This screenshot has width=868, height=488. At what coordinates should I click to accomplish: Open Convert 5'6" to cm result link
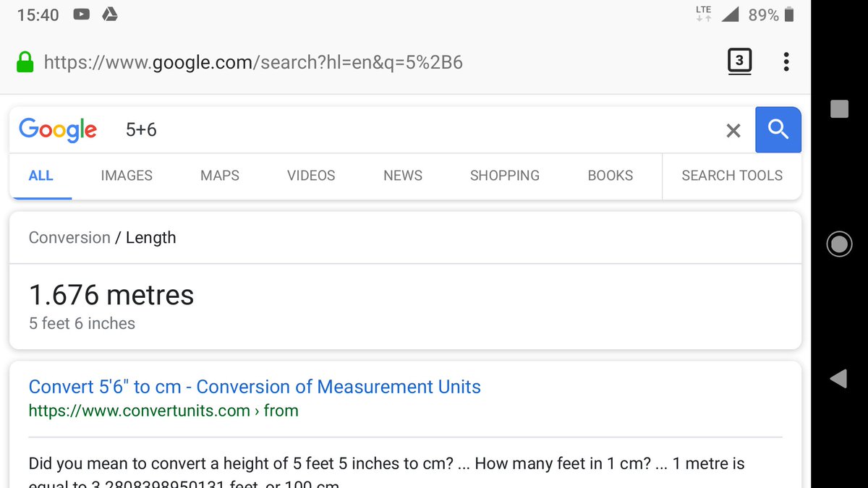click(255, 387)
